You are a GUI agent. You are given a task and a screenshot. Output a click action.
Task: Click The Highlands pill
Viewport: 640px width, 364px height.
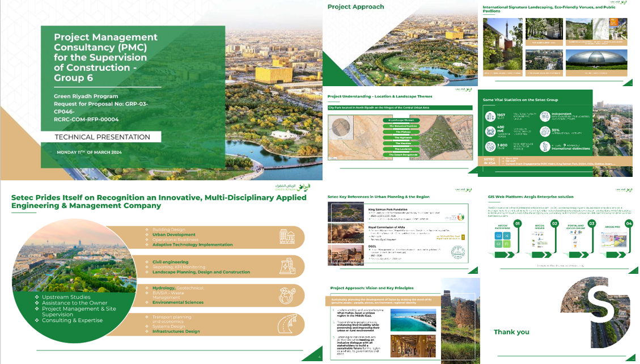(401, 138)
